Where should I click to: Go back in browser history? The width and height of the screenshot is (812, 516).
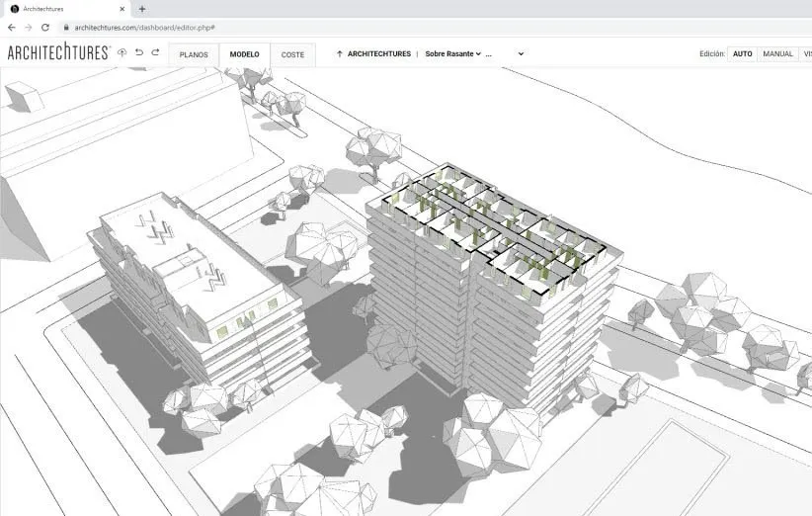click(x=12, y=28)
